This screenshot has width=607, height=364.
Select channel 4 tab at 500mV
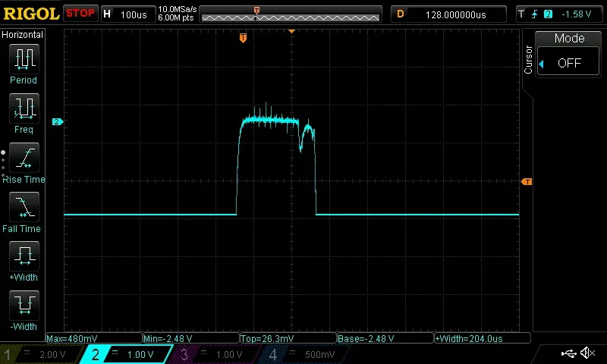pos(306,354)
